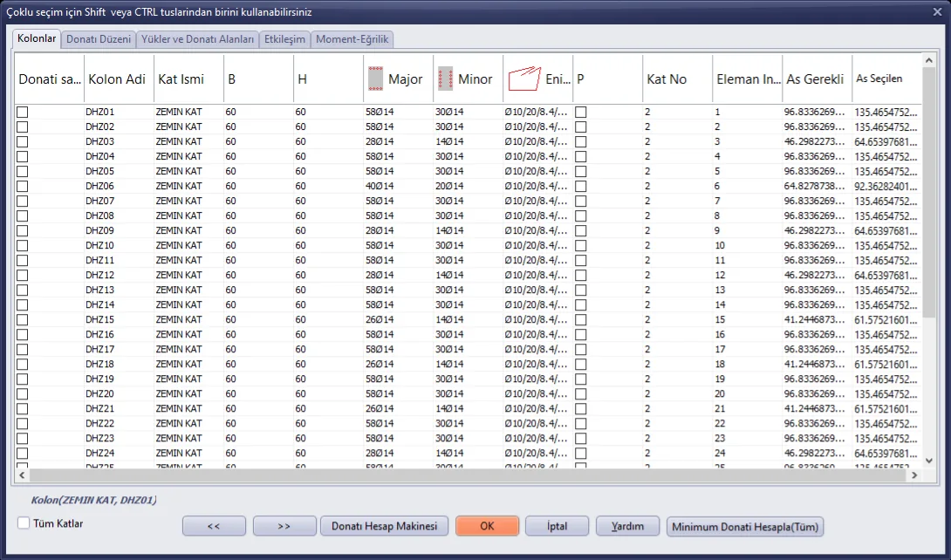Image resolution: width=951 pixels, height=560 pixels.
Task: Tick the Donati sa… checkbox for DHZ01
Action: pos(23,113)
